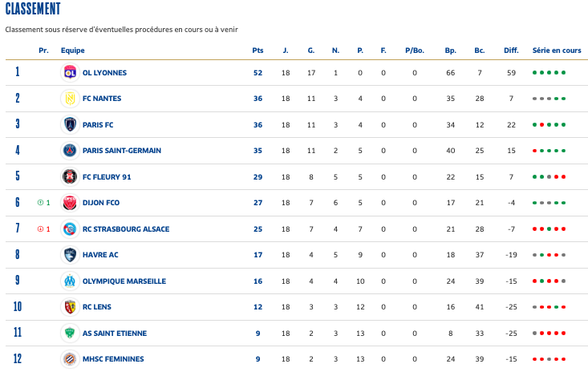
Task: Click the RC Strasbourg Alsace logo
Action: coord(69,228)
